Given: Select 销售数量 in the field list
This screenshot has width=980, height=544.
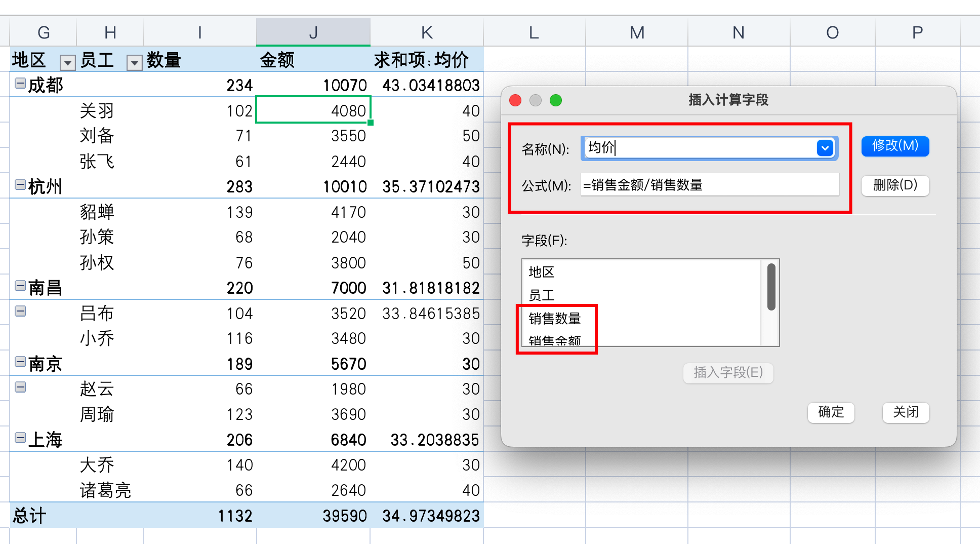Looking at the screenshot, I should pos(555,319).
